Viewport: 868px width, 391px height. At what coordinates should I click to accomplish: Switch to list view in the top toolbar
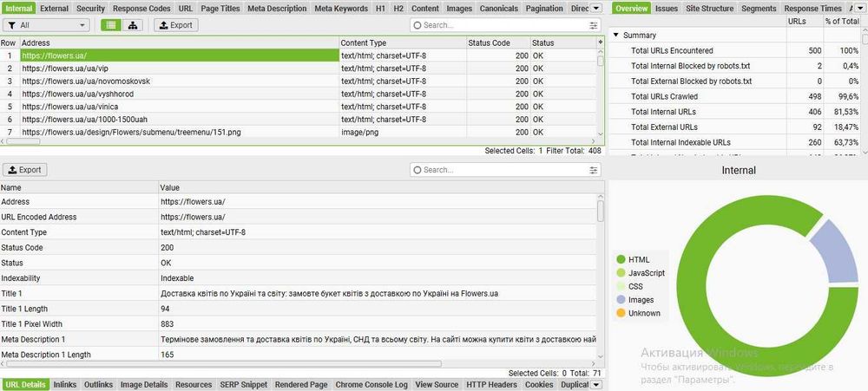coord(111,25)
